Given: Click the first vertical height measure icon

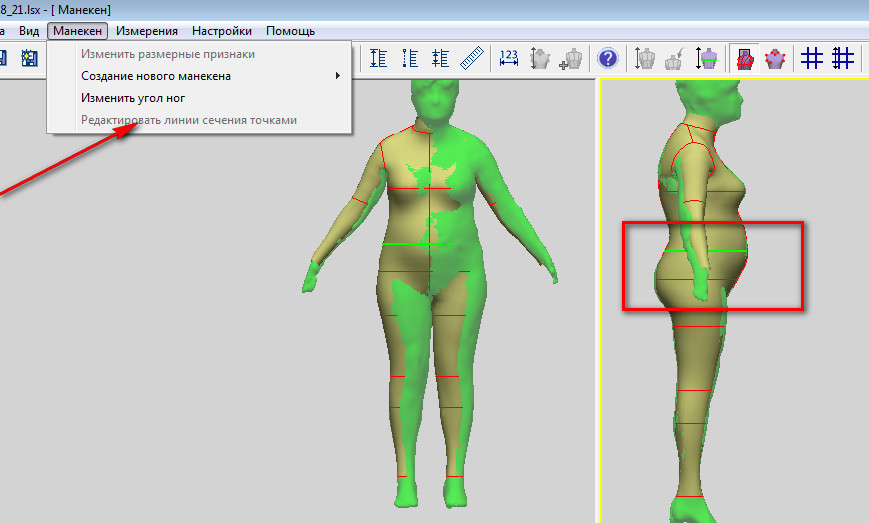Looking at the screenshot, I should (378, 58).
